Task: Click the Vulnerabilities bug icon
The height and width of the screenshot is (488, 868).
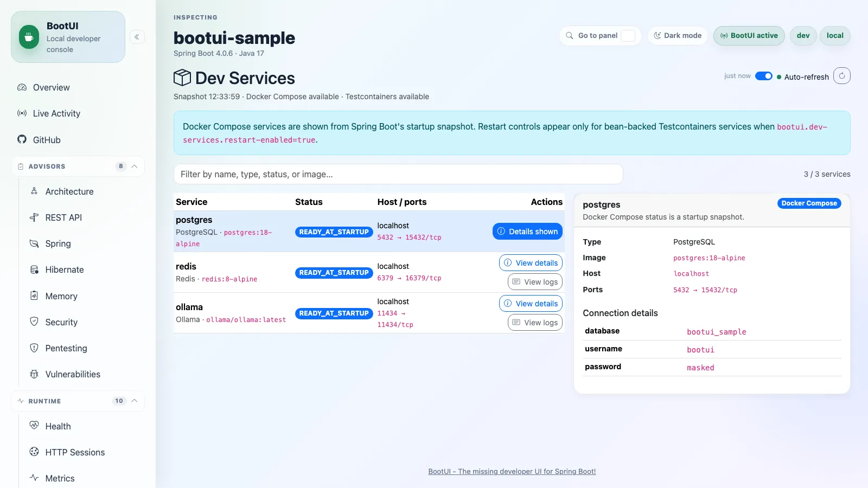Action: [x=34, y=374]
